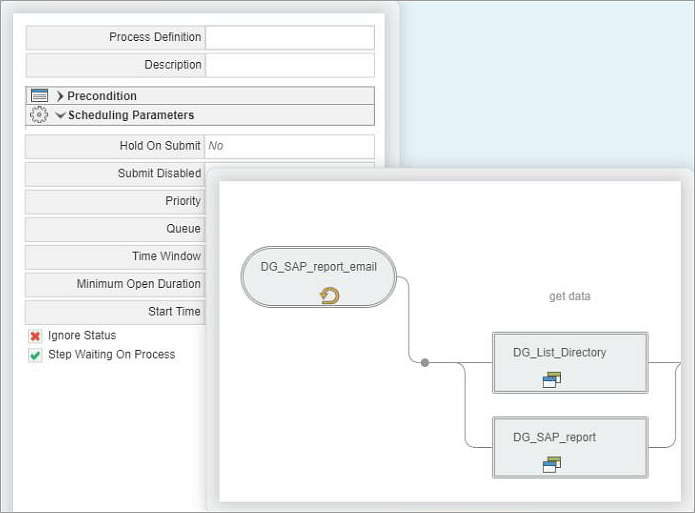
Task: Expand the Precondition section
Action: coord(60,96)
